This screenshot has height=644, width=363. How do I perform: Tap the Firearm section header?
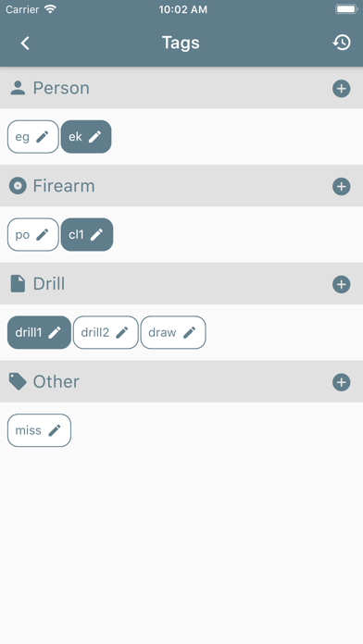[181, 186]
